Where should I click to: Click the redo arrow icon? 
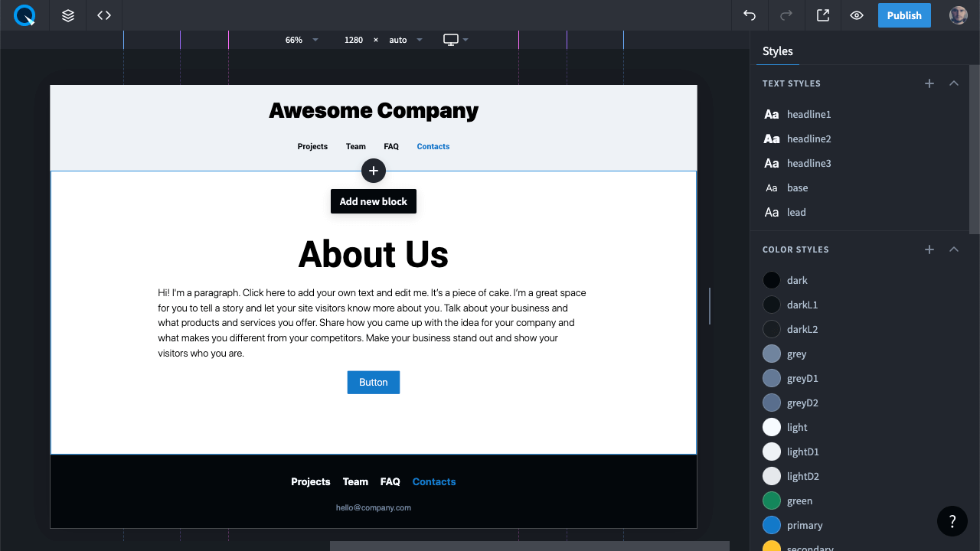(x=786, y=15)
